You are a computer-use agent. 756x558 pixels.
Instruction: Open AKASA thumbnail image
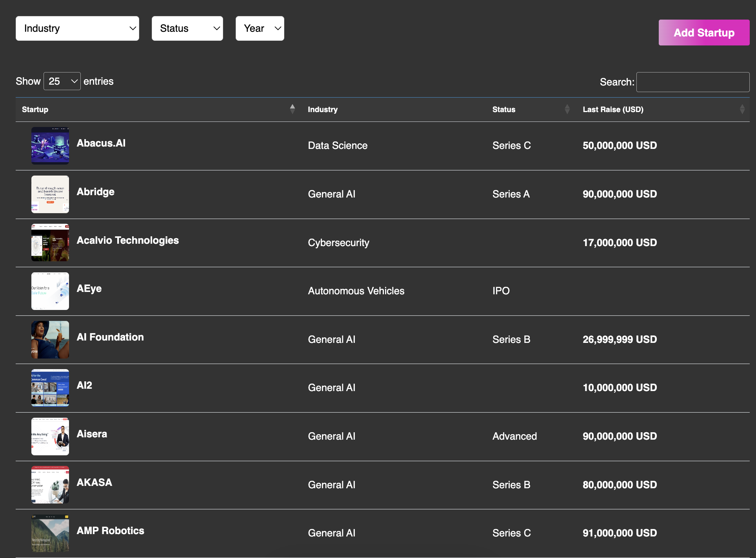(50, 485)
